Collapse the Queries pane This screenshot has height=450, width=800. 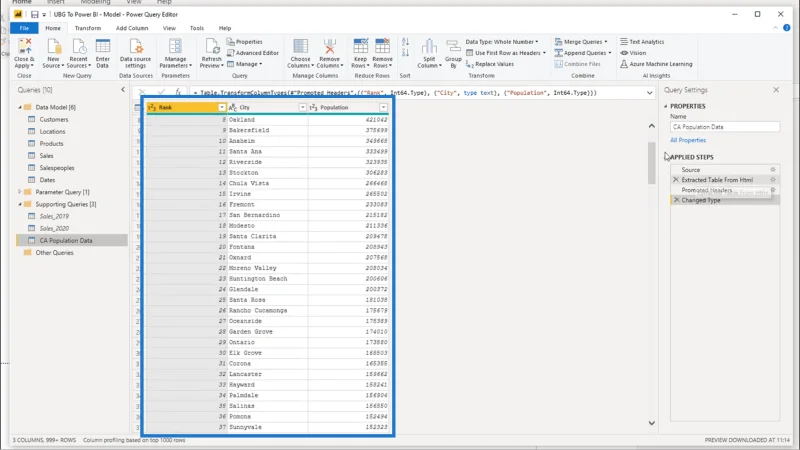click(x=122, y=90)
